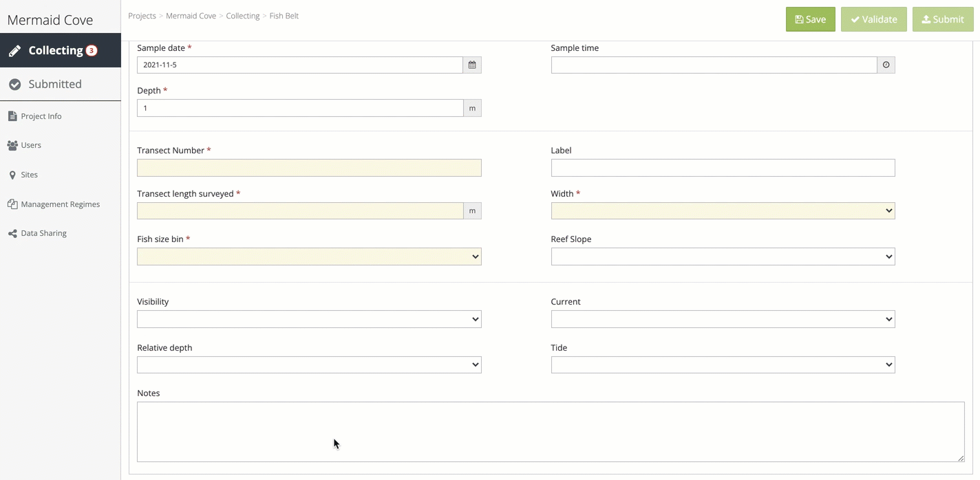Focus the Label input field

[x=723, y=168]
